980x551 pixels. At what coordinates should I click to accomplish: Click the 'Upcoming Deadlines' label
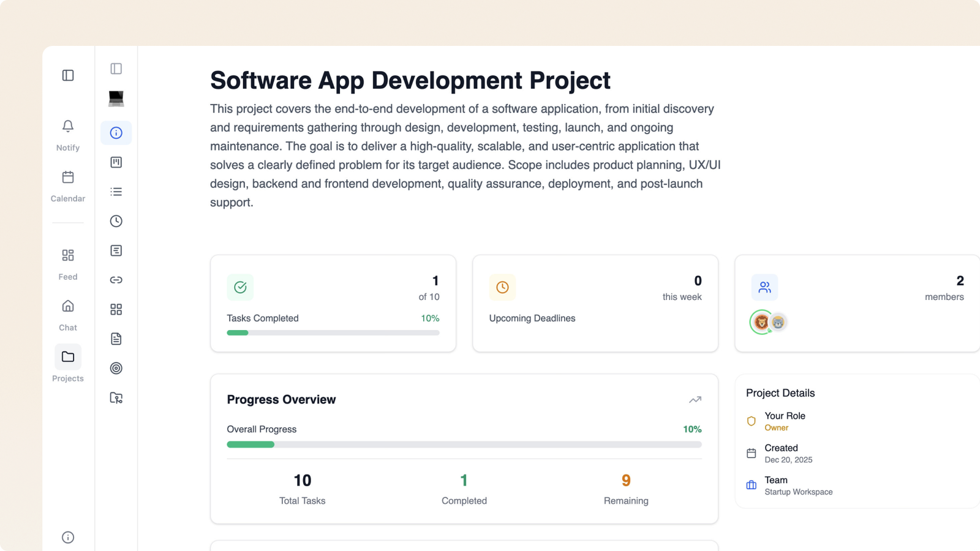(x=532, y=318)
